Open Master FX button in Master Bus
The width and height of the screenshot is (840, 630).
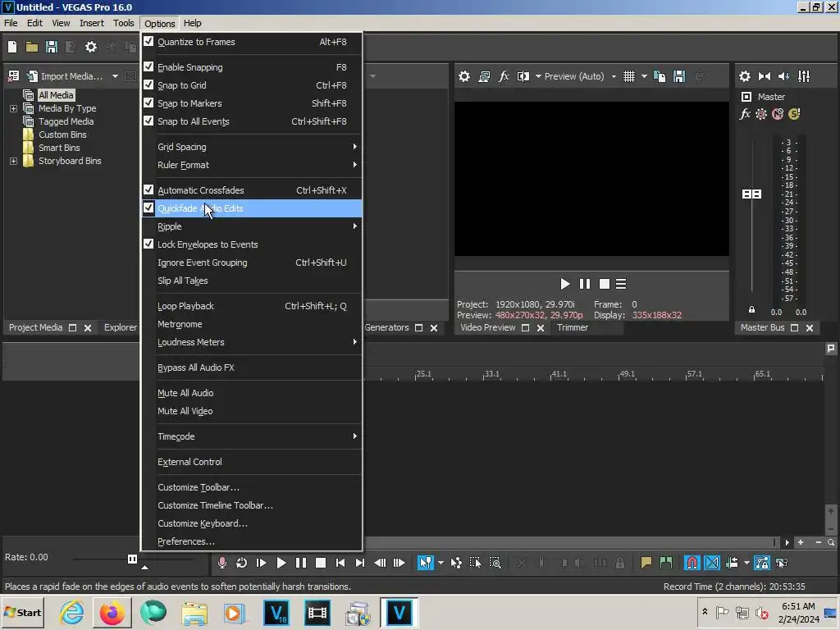[745, 113]
